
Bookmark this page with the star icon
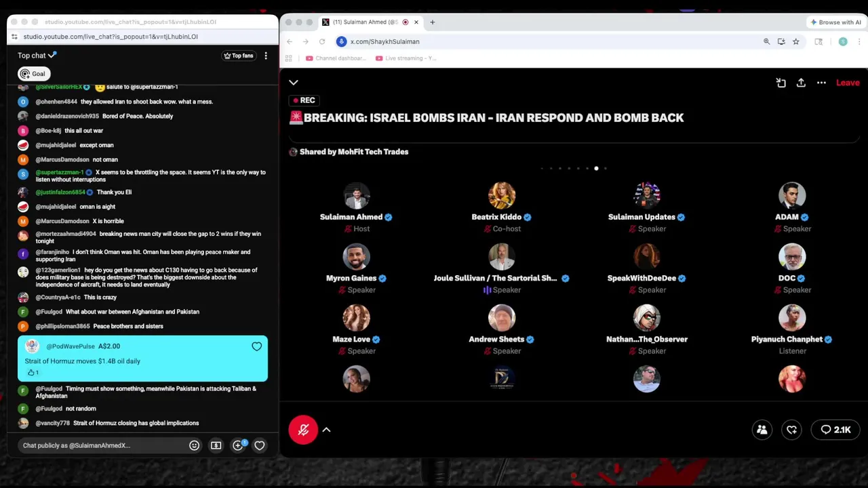pyautogui.click(x=796, y=41)
